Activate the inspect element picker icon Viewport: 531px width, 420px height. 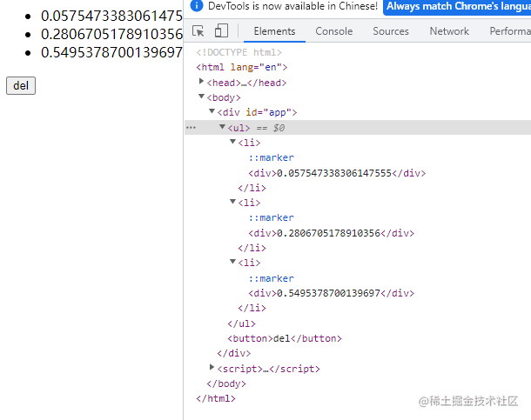pos(198,31)
